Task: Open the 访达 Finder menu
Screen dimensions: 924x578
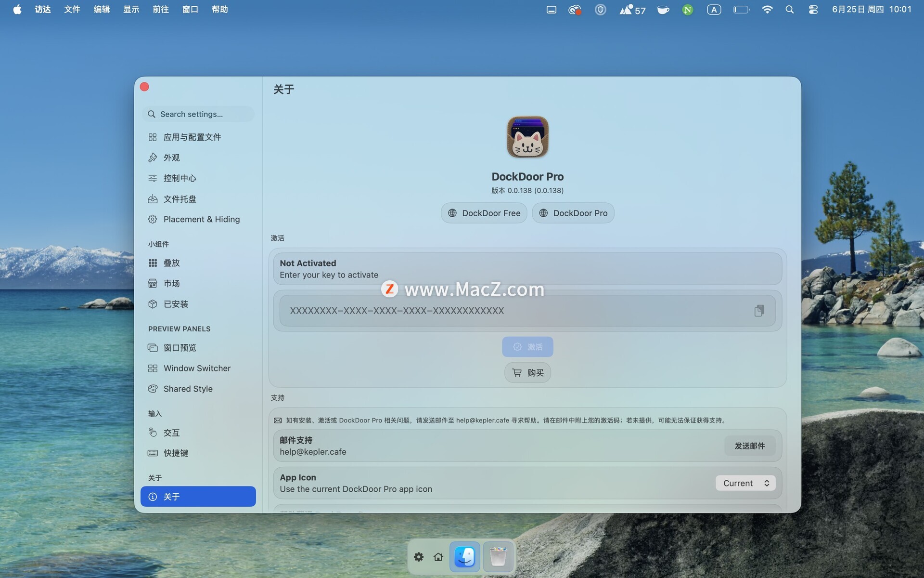Action: (x=43, y=10)
